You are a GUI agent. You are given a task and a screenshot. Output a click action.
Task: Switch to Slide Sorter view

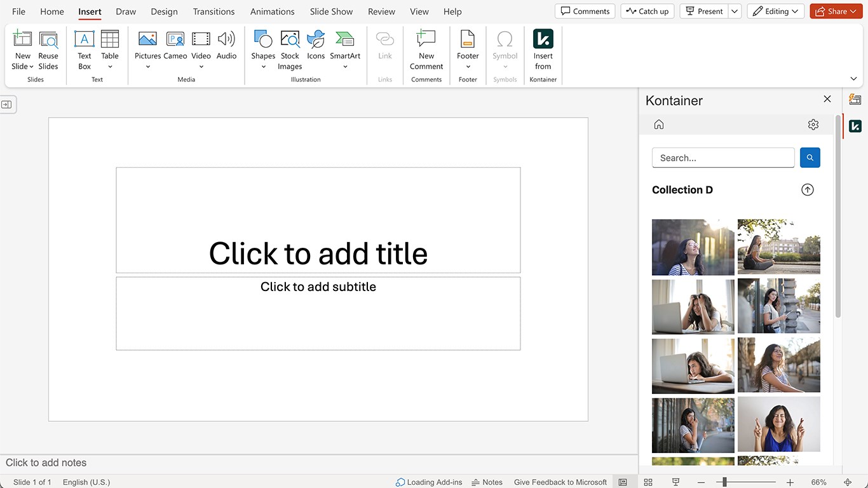pyautogui.click(x=648, y=482)
